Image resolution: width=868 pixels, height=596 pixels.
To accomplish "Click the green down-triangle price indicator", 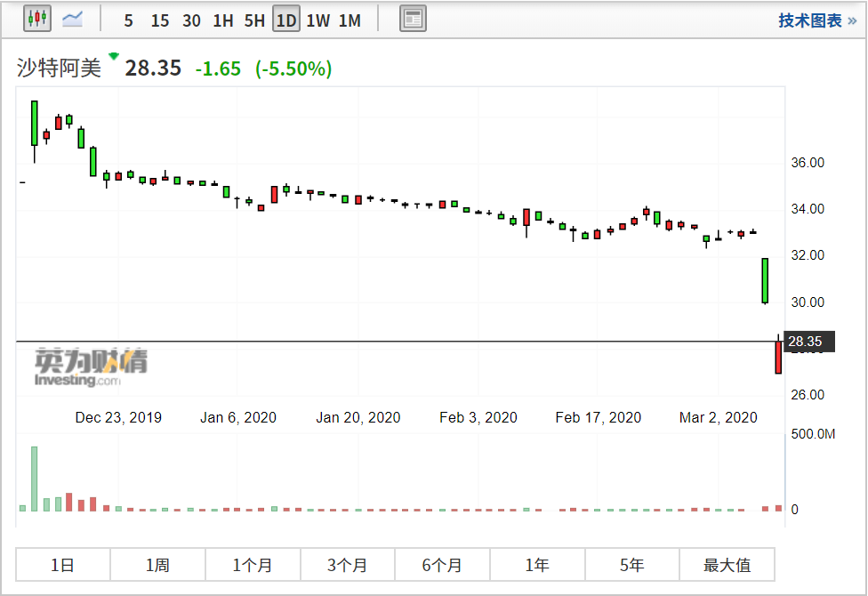I will tap(114, 56).
